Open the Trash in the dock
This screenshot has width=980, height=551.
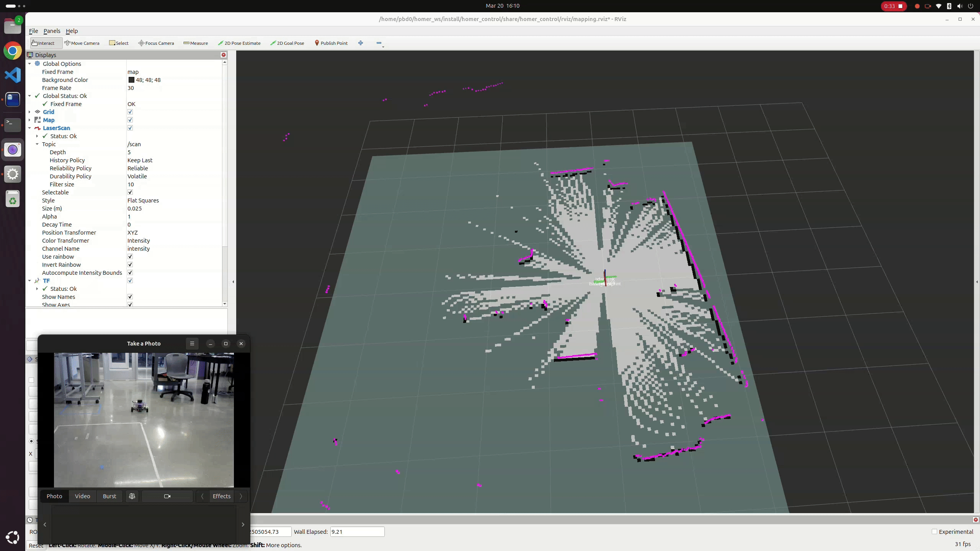pos(13,199)
